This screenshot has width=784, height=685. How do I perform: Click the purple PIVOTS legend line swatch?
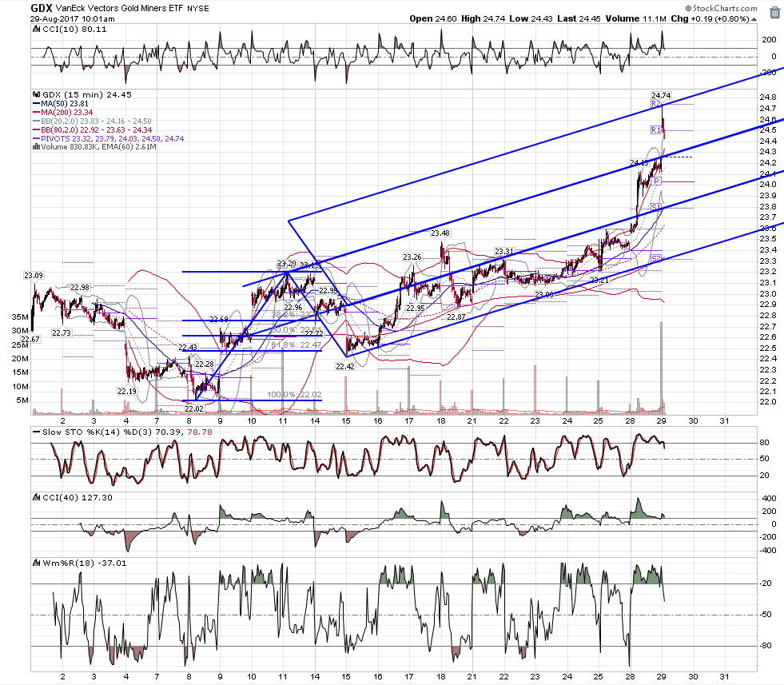coord(36,138)
